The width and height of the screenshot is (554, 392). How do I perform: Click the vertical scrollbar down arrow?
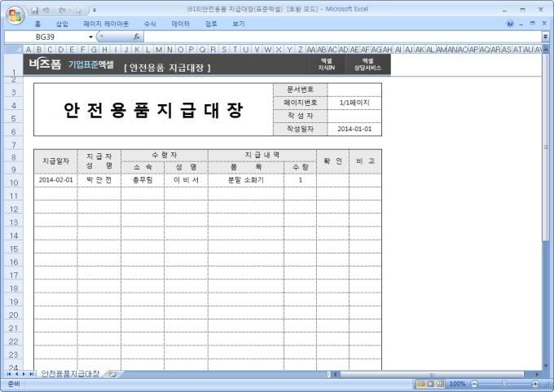coord(546,367)
